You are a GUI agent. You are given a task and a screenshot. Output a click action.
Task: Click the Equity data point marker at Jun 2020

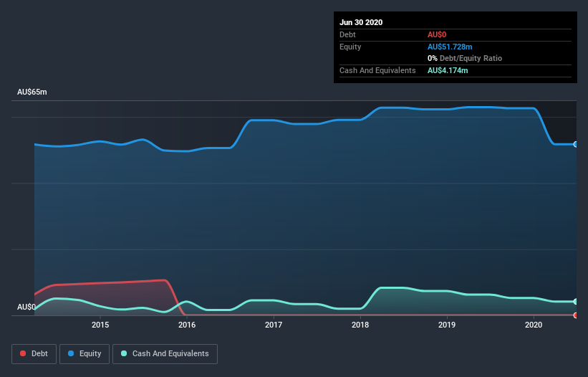[576, 145]
